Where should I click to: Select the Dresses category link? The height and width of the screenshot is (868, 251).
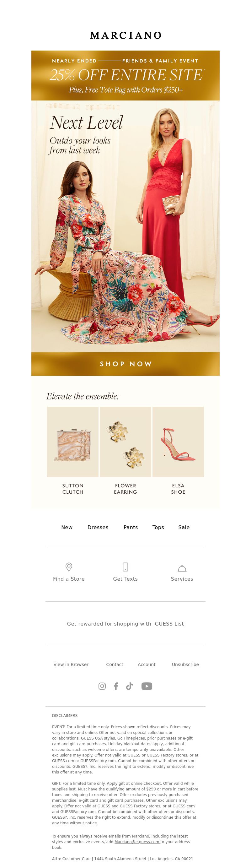(98, 527)
